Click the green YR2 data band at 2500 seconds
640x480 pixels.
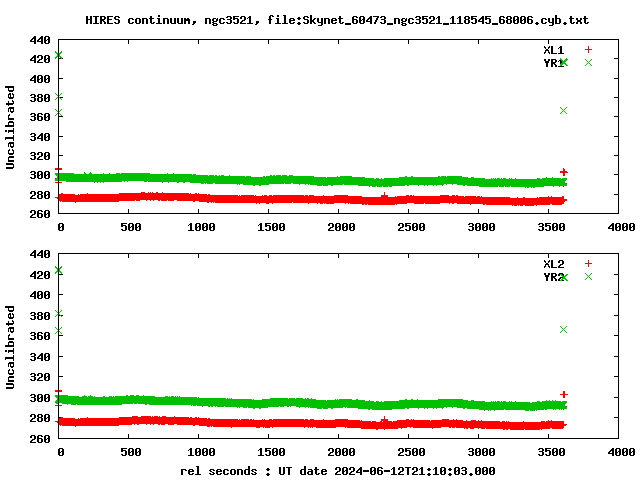[409, 404]
